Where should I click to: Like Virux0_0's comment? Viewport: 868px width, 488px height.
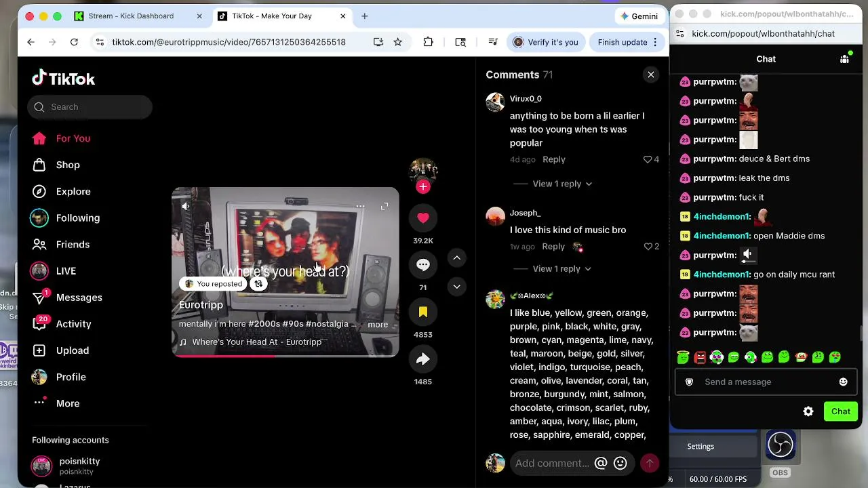click(648, 159)
